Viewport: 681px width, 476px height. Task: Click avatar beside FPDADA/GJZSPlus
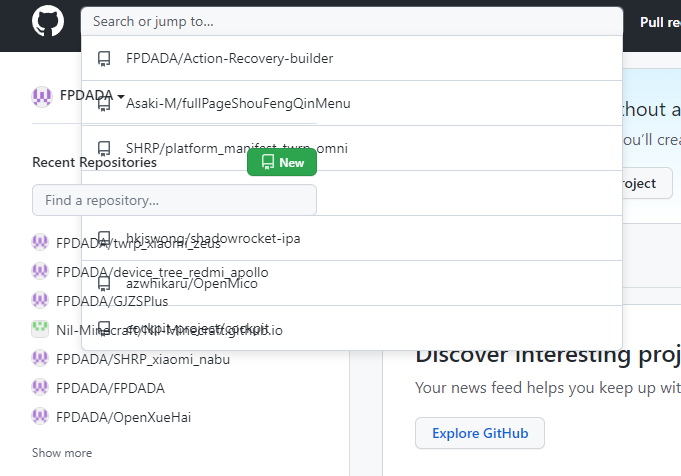(x=40, y=300)
